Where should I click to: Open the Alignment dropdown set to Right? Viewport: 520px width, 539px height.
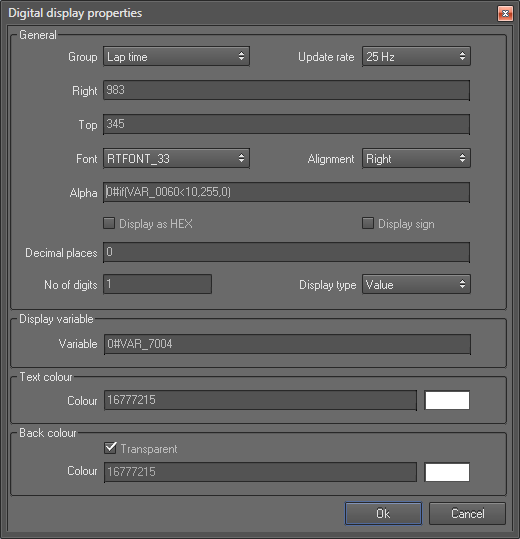tap(416, 158)
